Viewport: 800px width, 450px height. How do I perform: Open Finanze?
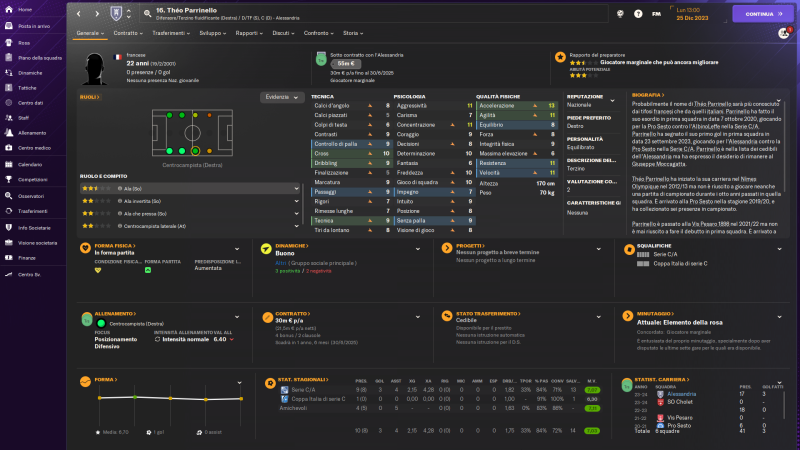pos(27,258)
